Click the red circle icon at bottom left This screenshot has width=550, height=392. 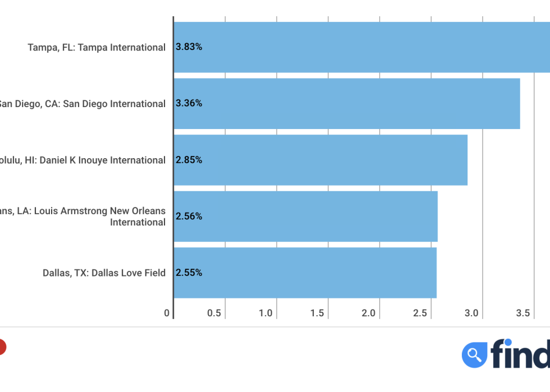(2, 347)
